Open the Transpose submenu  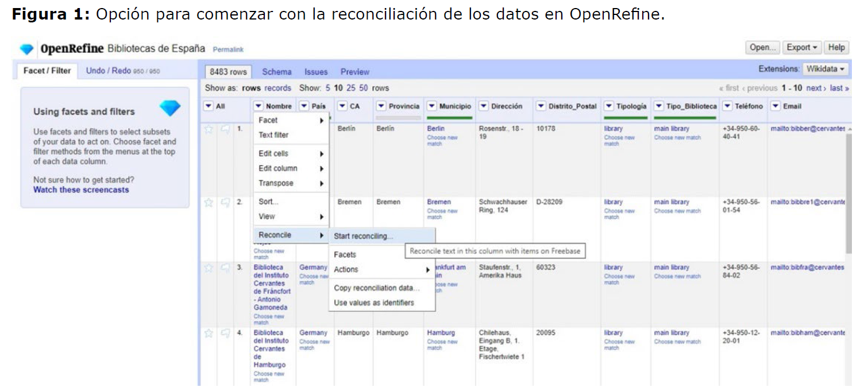[291, 184]
